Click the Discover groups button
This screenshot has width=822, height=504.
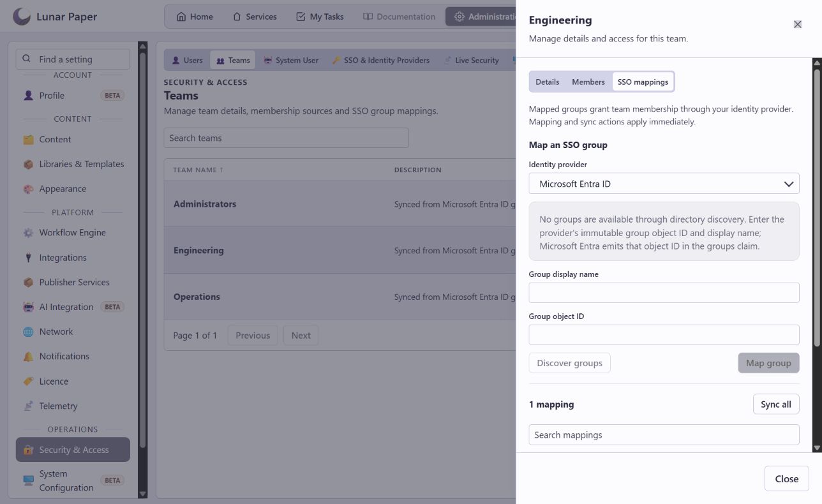tap(569, 363)
